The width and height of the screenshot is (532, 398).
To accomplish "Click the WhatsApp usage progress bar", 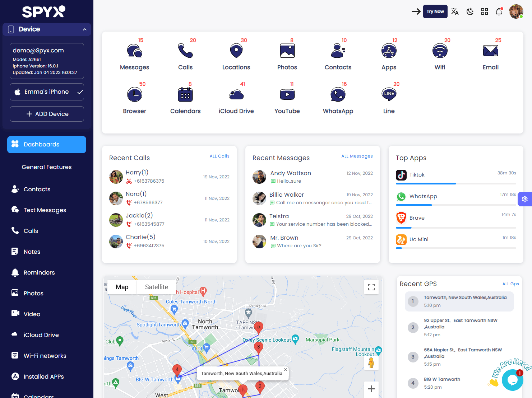I will pyautogui.click(x=456, y=205).
